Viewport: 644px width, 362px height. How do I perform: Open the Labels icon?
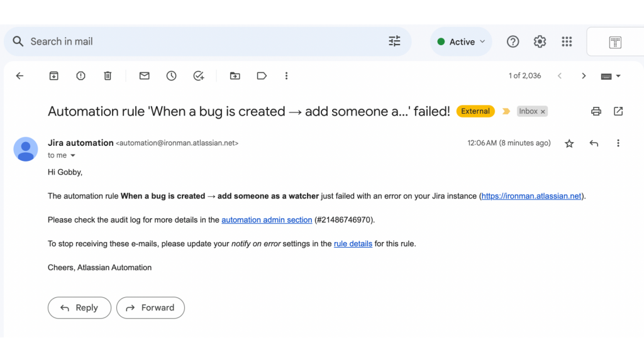point(262,76)
